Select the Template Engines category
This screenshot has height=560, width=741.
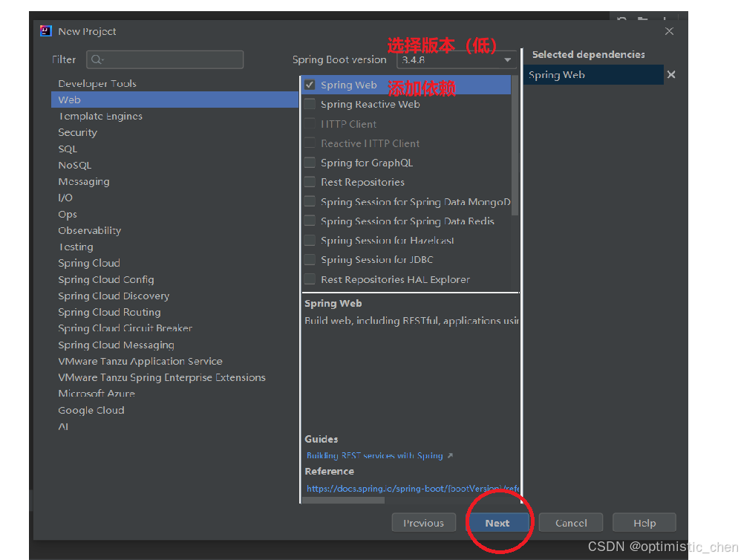[99, 117]
